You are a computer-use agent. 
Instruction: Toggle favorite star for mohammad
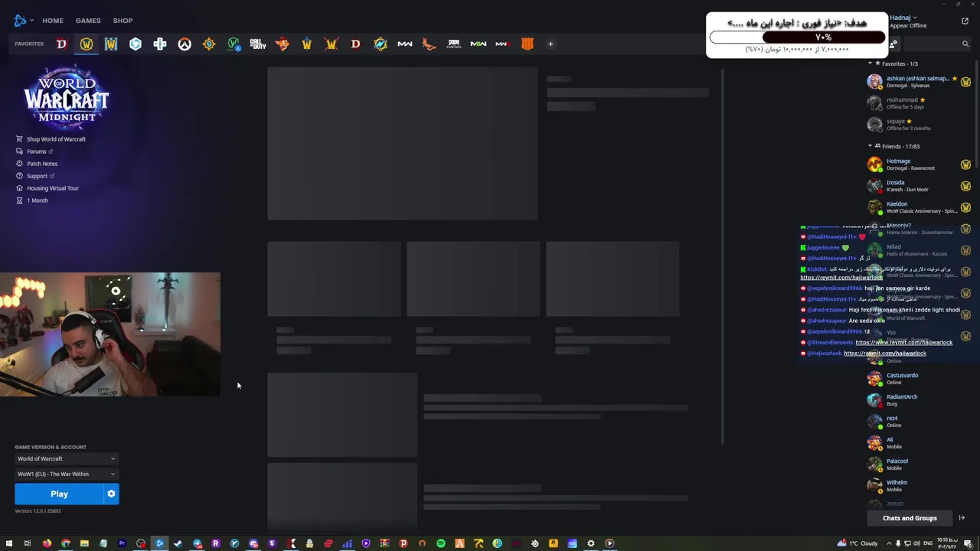point(923,99)
